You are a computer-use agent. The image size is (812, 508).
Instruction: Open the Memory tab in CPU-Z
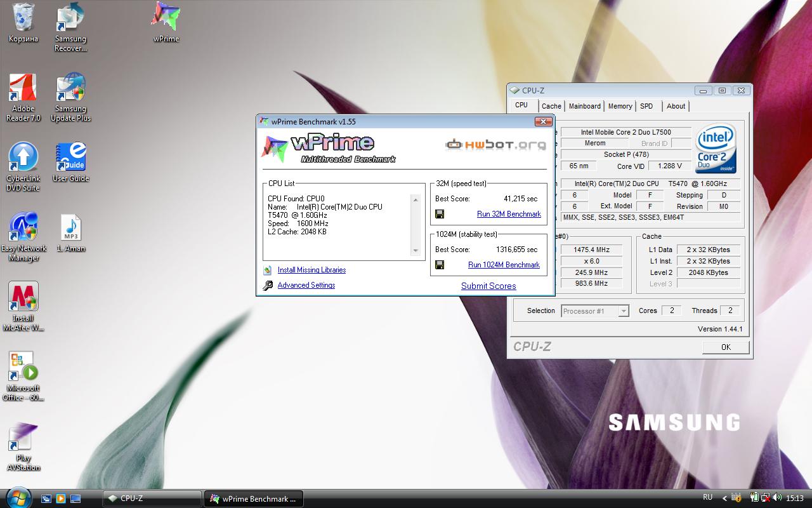[620, 106]
